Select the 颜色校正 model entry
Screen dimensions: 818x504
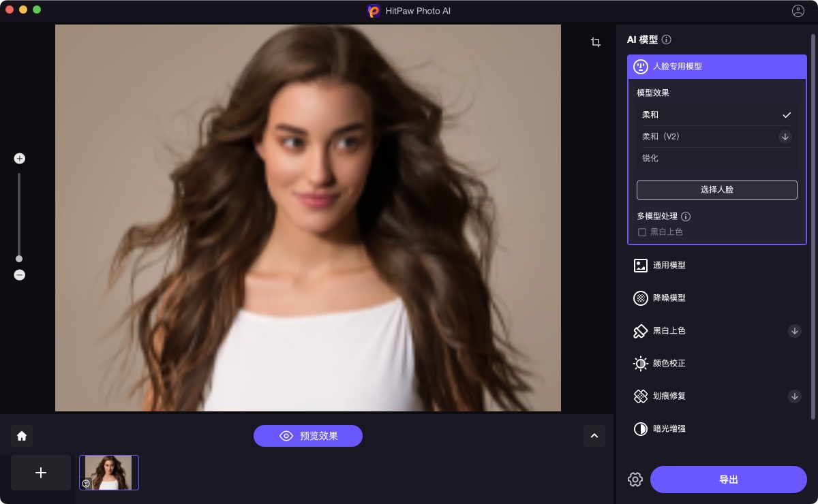point(717,364)
